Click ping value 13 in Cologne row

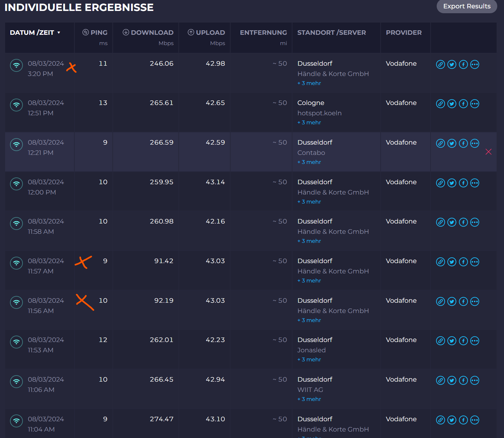[103, 103]
